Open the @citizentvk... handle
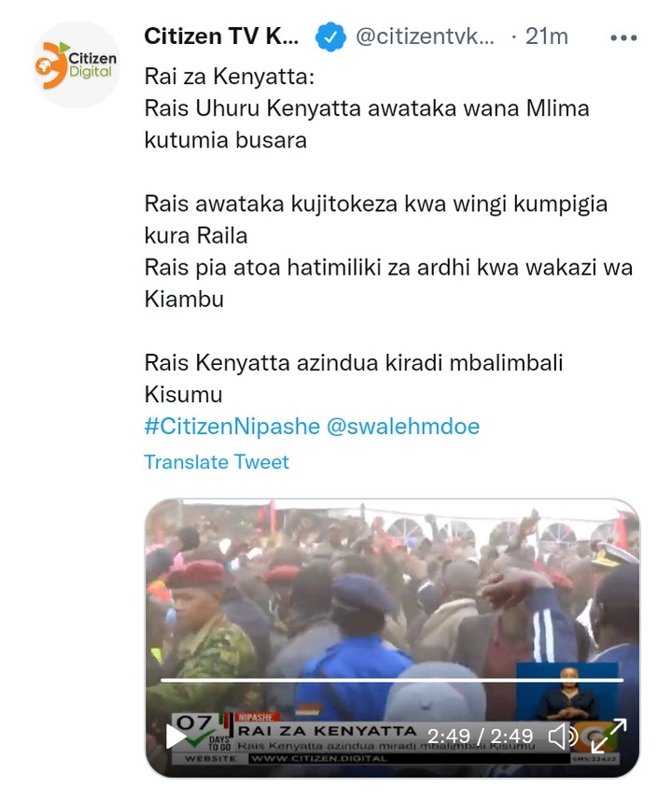This screenshot has height=801, width=672. [x=425, y=36]
